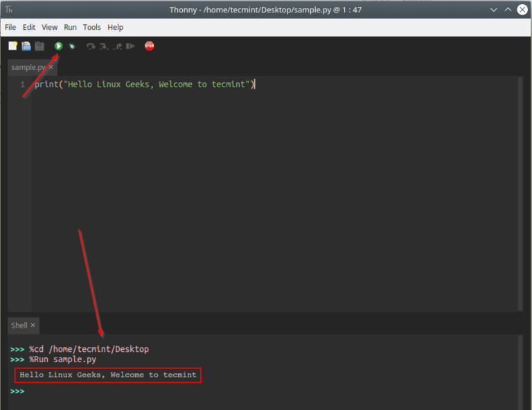Screen dimensions: 532x410
Task: Close the Thonny window
Action: (x=522, y=10)
